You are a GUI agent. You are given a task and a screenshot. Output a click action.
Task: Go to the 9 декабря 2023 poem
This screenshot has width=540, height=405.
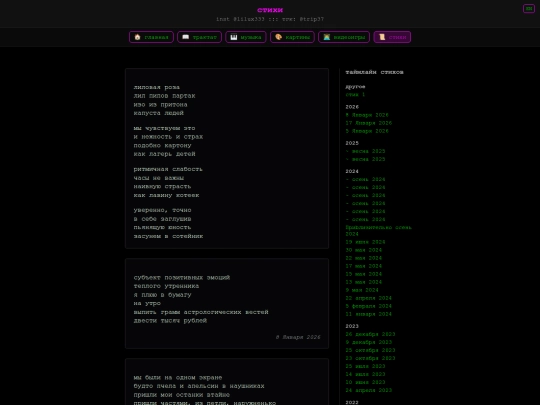tap(368, 342)
